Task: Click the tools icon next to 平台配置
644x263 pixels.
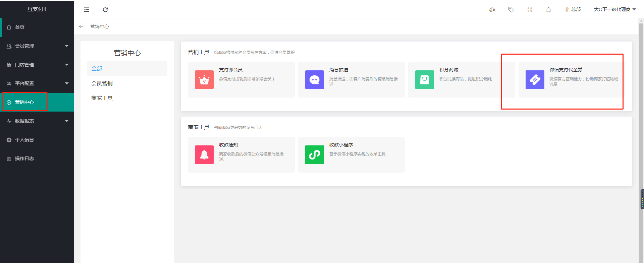Action: [9, 83]
